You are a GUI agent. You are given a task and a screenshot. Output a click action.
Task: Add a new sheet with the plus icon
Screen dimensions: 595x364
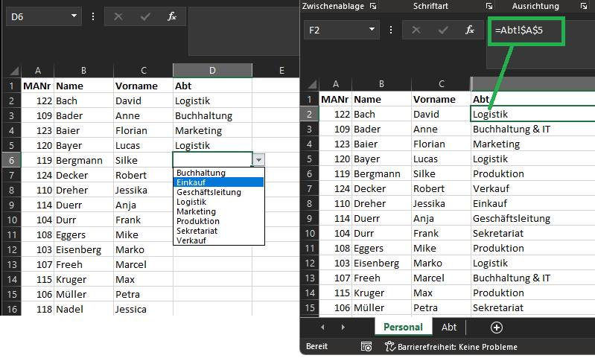(497, 327)
